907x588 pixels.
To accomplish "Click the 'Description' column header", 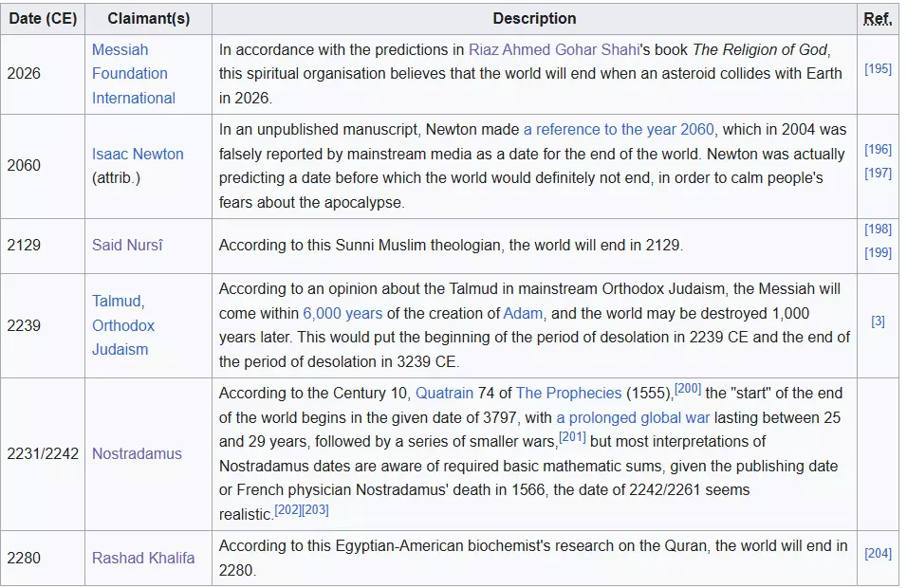I will tap(534, 19).
